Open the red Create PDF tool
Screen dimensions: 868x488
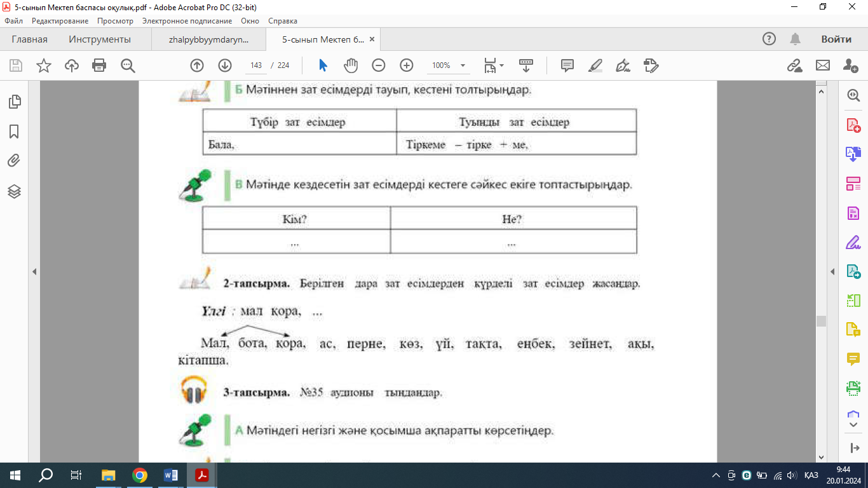point(853,125)
